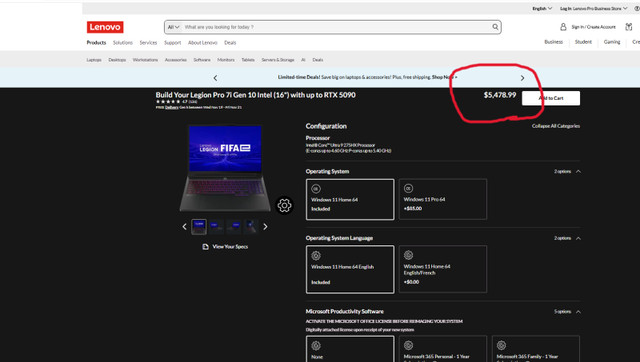Show previous promo banner message
Image resolution: width=640 pixels, height=362 pixels.
215,78
